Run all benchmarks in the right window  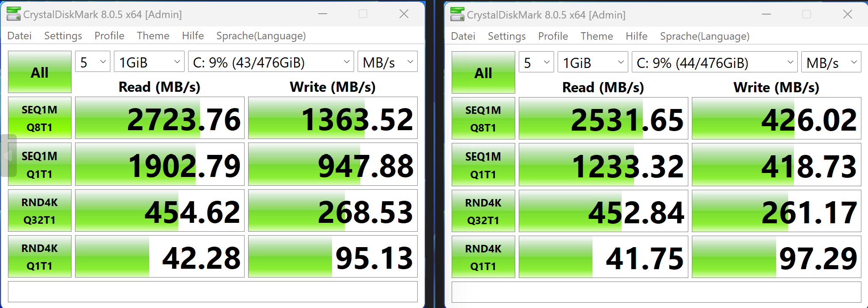[x=483, y=72]
